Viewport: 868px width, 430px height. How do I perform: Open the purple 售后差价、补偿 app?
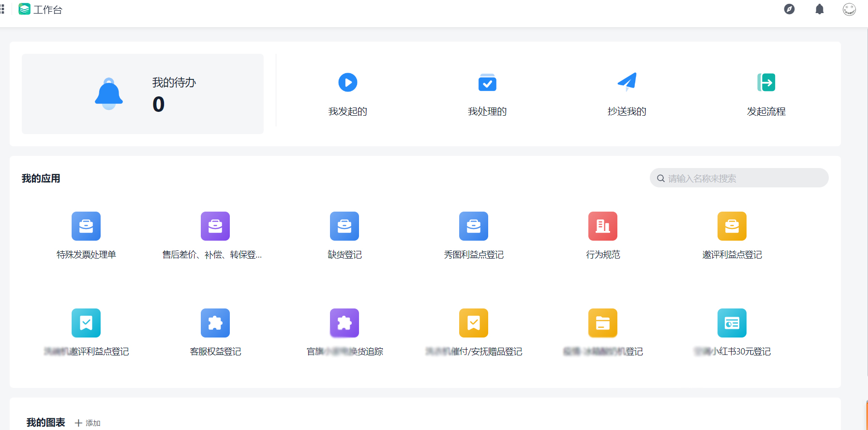tap(215, 226)
